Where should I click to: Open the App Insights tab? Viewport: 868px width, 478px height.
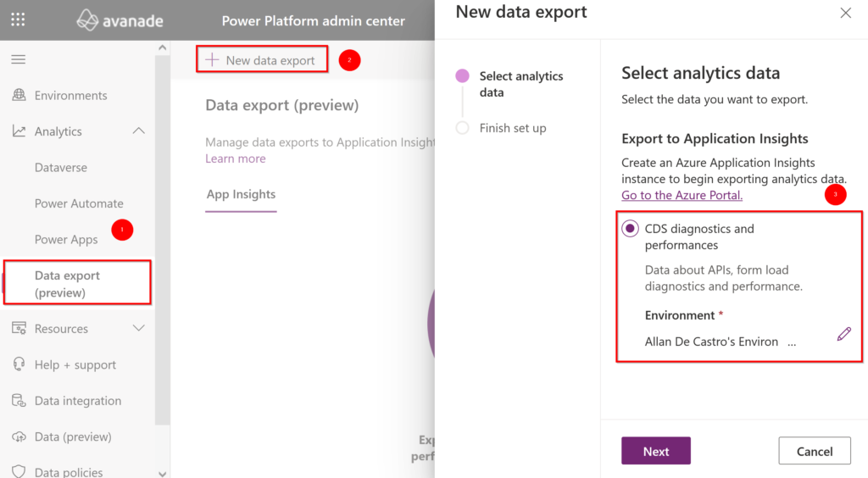point(241,194)
